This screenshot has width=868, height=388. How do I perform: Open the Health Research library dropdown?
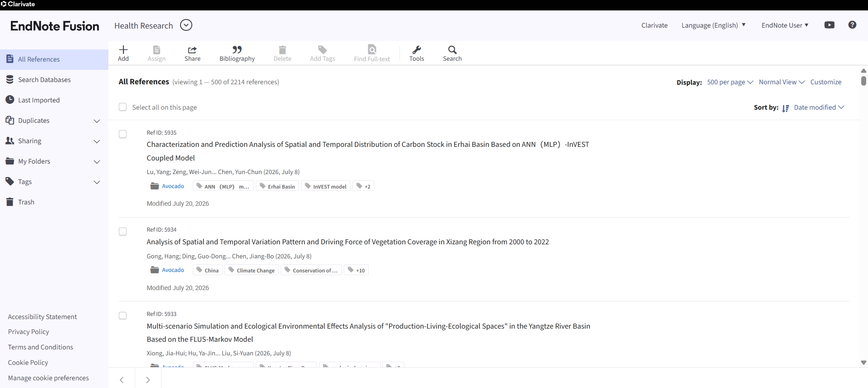tap(186, 25)
